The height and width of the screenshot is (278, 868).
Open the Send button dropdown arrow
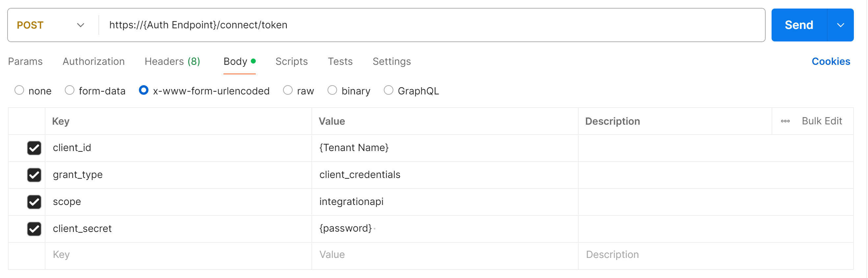(x=840, y=25)
